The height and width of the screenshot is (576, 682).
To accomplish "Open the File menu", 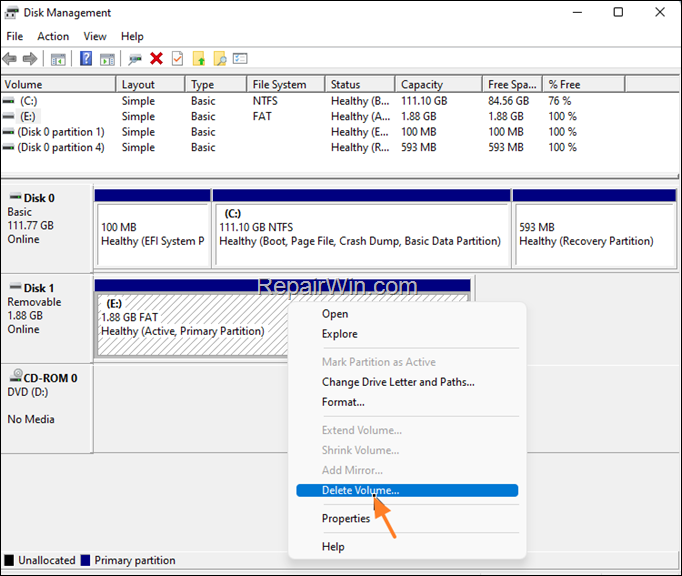I will (15, 36).
